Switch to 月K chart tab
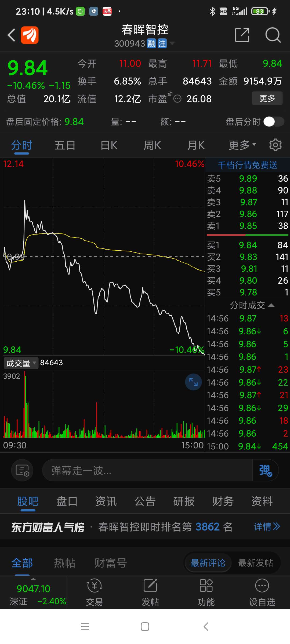 (196, 145)
